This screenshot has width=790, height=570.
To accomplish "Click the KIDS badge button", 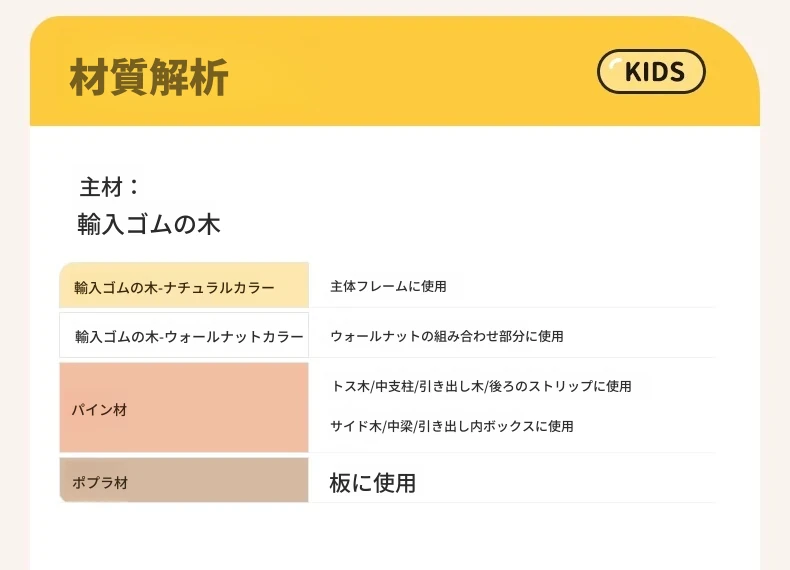I will pos(651,72).
